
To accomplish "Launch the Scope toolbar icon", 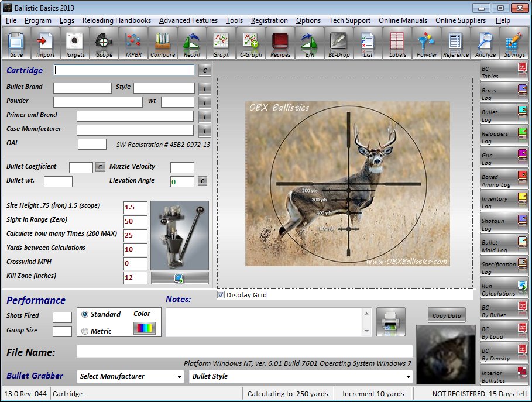I will [x=104, y=44].
